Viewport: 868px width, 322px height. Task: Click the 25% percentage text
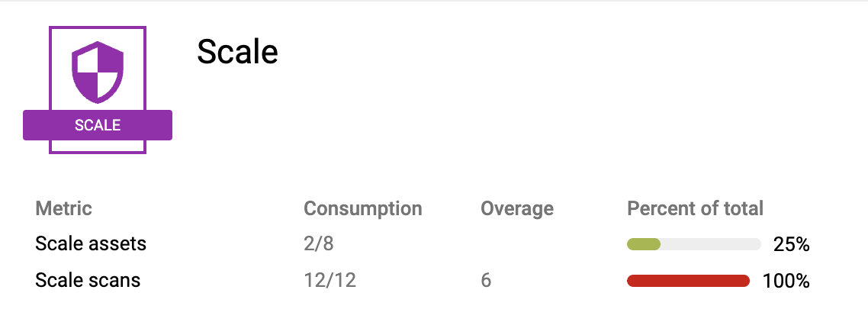(790, 245)
